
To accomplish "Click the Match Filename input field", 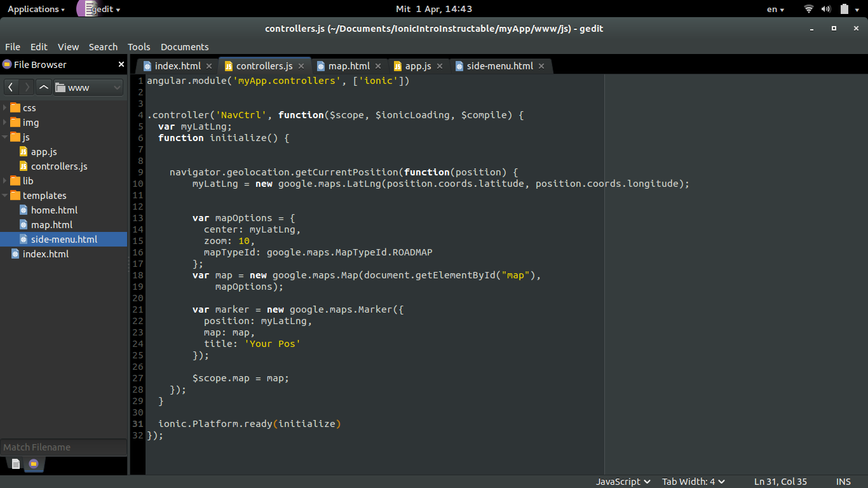I will pos(64,447).
